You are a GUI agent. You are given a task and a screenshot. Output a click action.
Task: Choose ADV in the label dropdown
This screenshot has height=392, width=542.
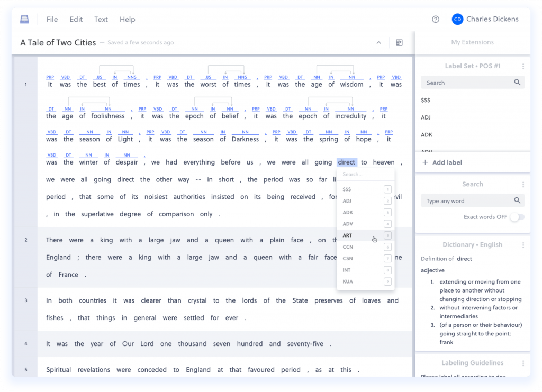(x=366, y=224)
